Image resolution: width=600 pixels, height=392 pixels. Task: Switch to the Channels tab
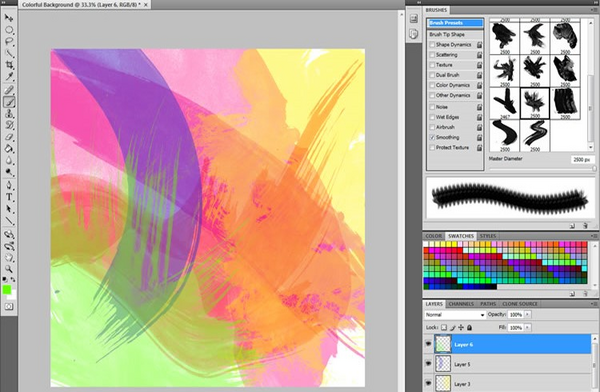(x=461, y=304)
